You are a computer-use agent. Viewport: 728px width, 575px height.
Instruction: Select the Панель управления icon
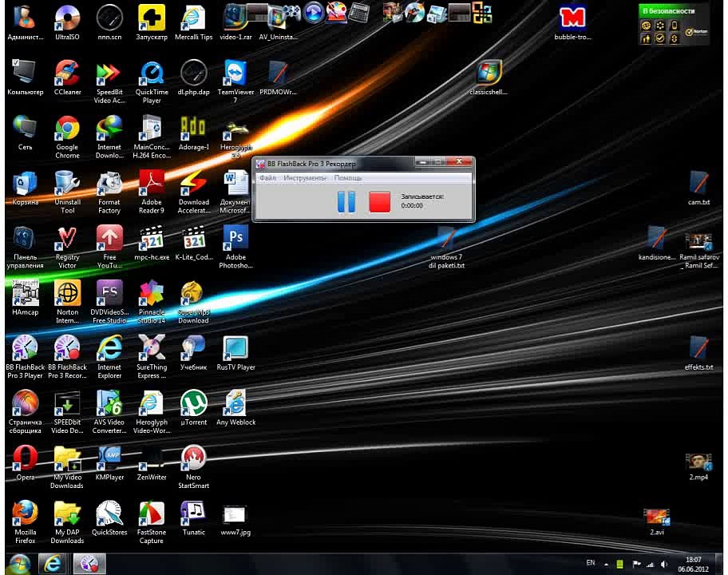click(x=25, y=247)
